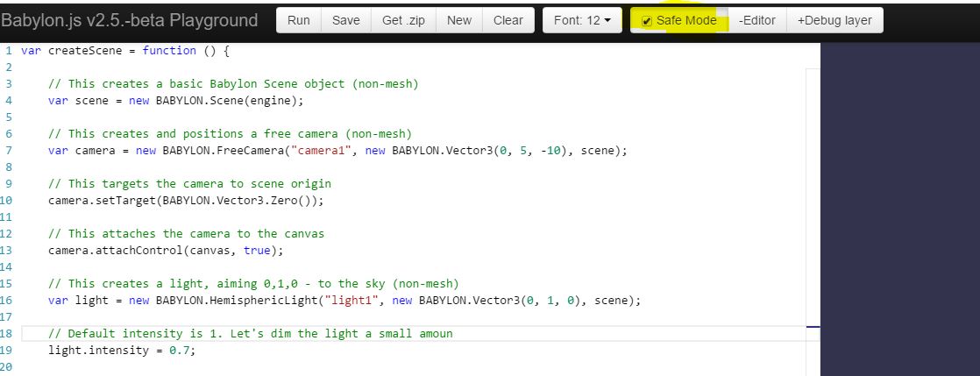Click 'camera.setTarget' code line
980x376 pixels.
pyautogui.click(x=186, y=201)
